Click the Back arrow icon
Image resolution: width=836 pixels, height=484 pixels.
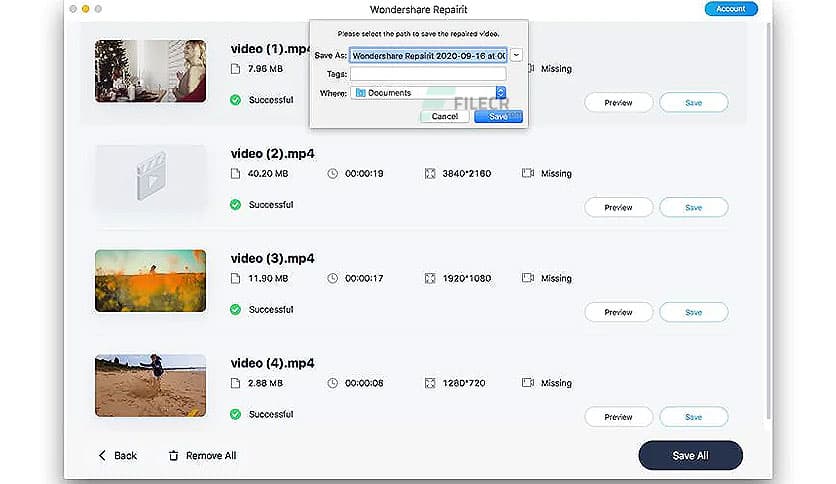point(102,455)
